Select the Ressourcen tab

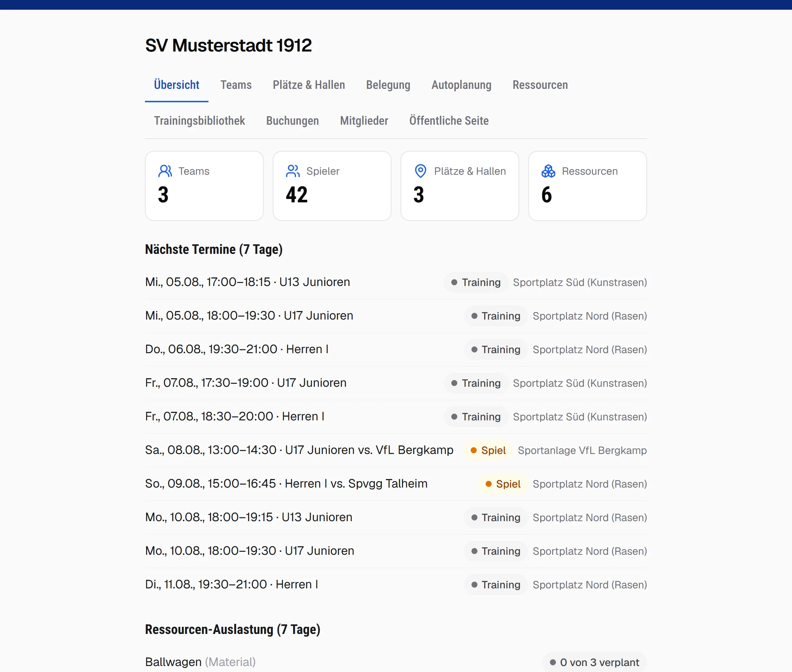point(540,85)
